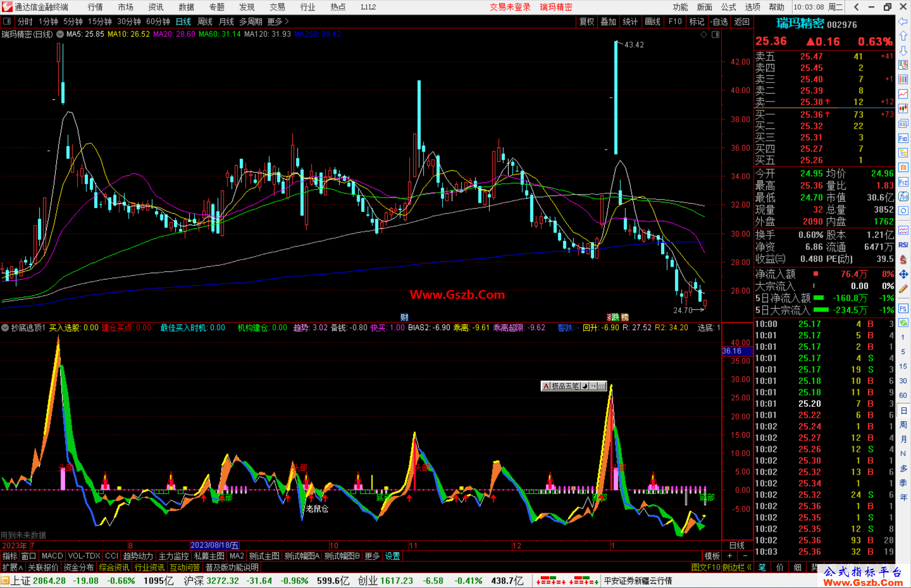Viewport: 911px width, 588px height.
Task: Open the 瑞玛精密(日线) MA settings dropdown
Action: click(60, 34)
